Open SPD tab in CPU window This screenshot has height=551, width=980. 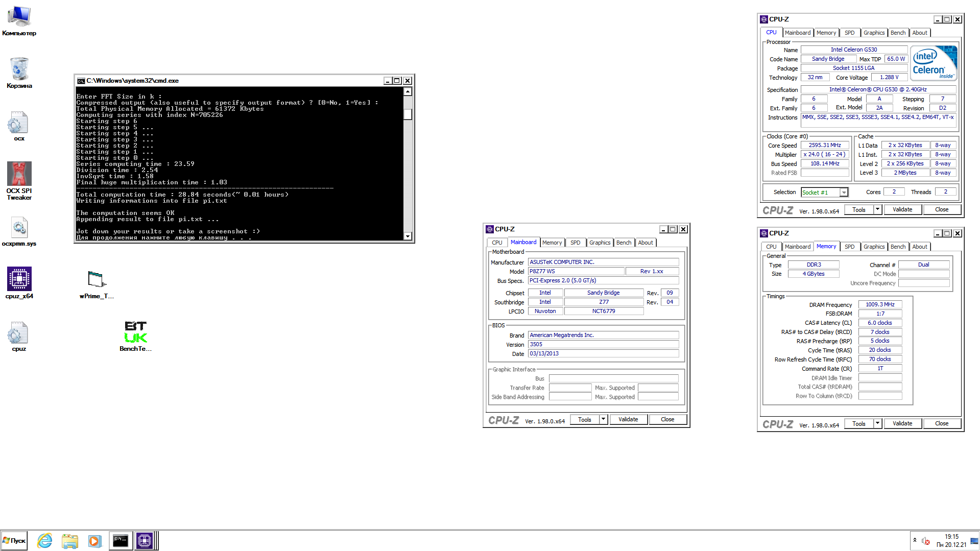[x=849, y=33]
